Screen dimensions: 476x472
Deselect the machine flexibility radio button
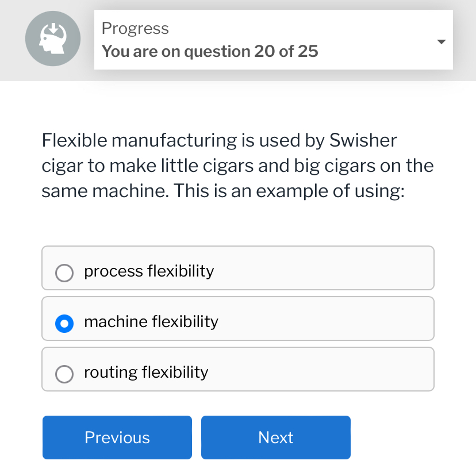pyautogui.click(x=64, y=324)
